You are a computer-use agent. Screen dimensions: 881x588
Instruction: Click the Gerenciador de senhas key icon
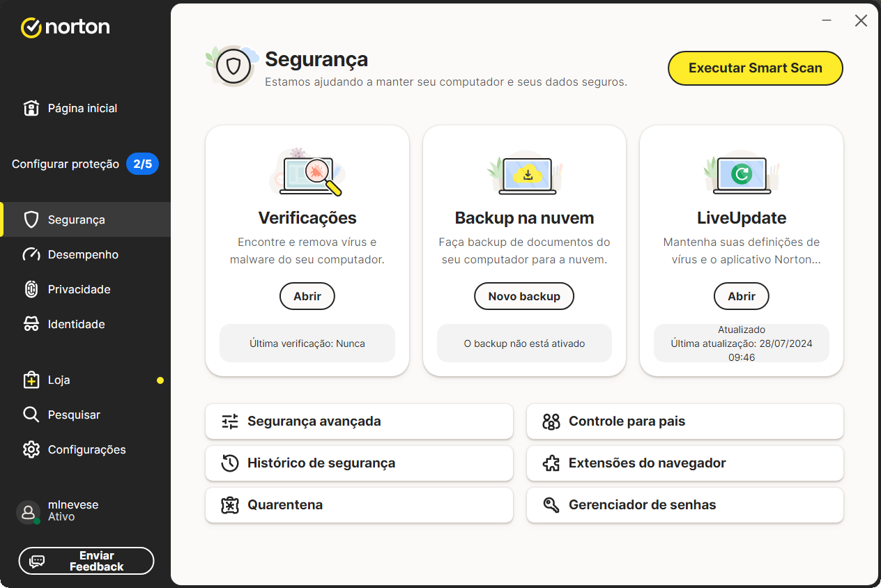click(x=551, y=505)
